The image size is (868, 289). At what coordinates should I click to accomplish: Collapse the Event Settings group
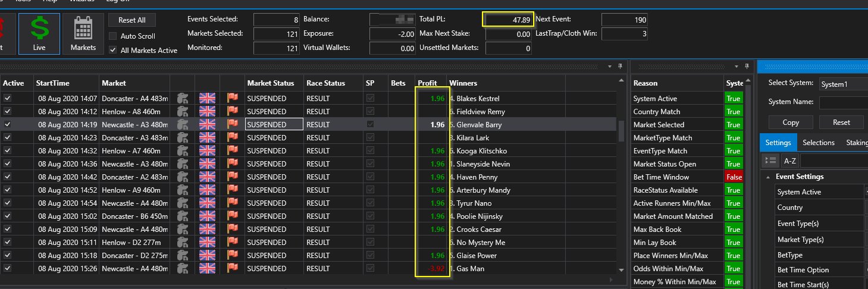tap(767, 177)
